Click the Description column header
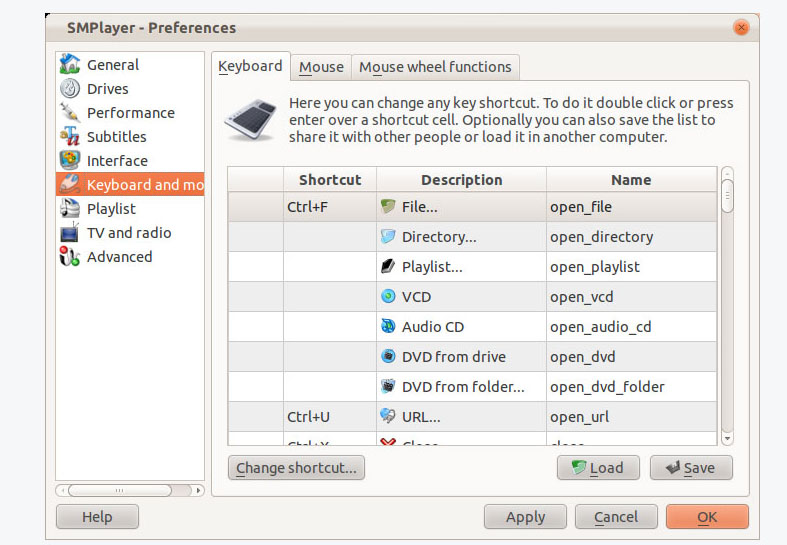The height and width of the screenshot is (545, 787). pyautogui.click(x=461, y=180)
